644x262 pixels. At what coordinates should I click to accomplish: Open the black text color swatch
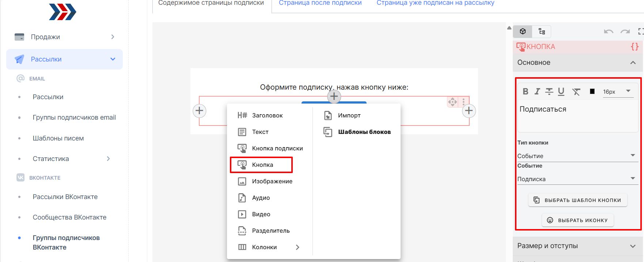pos(592,91)
